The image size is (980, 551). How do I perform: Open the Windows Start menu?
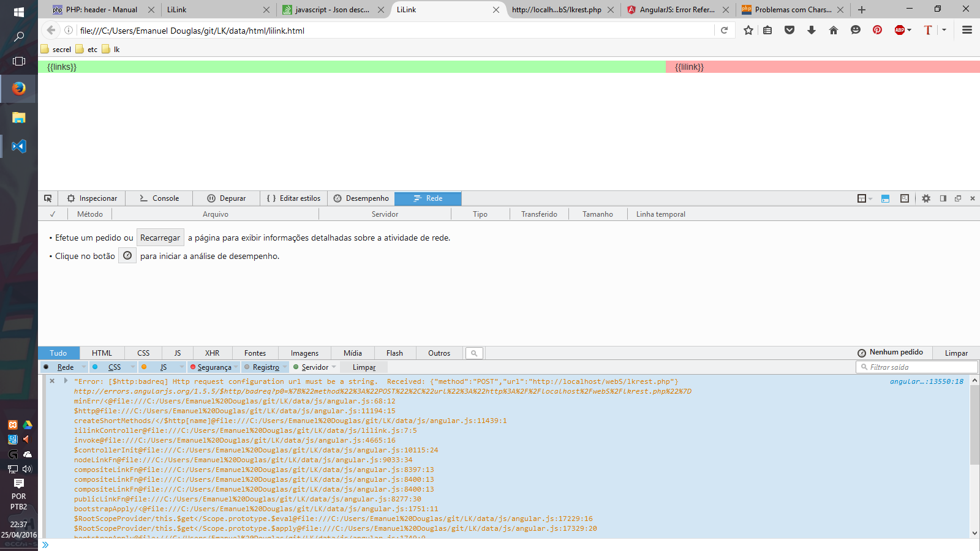pyautogui.click(x=19, y=12)
